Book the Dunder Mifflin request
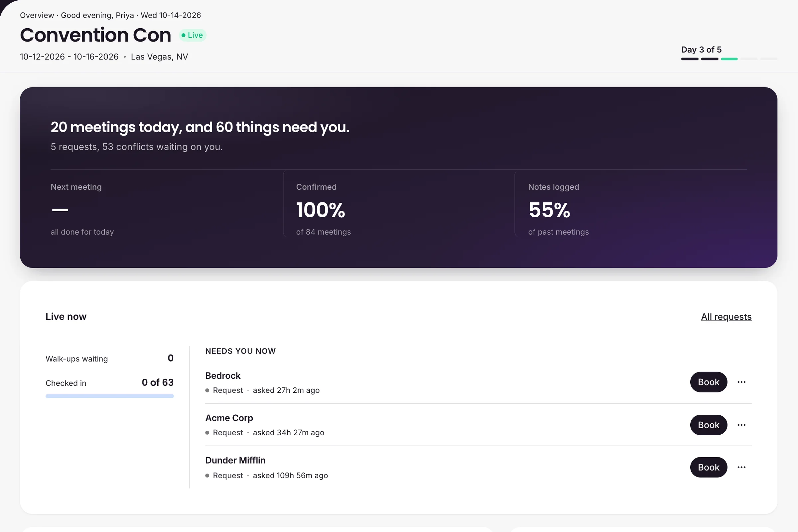This screenshot has height=532, width=798. click(x=708, y=467)
